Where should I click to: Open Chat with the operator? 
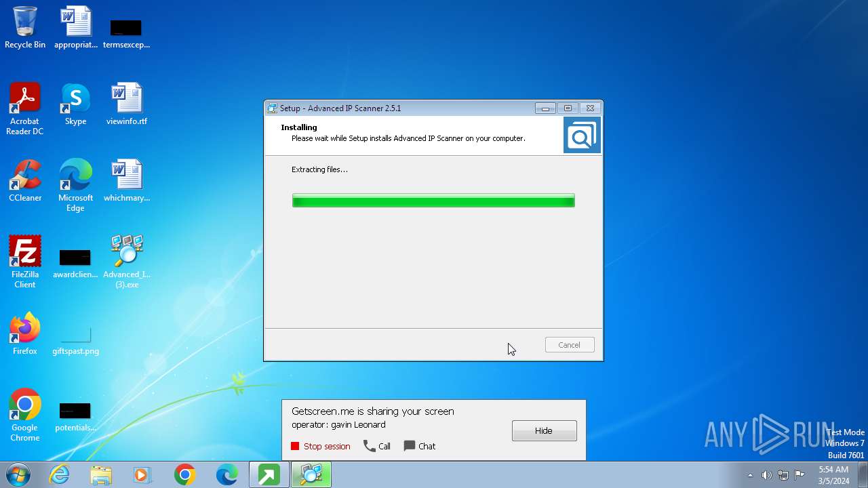coord(420,446)
